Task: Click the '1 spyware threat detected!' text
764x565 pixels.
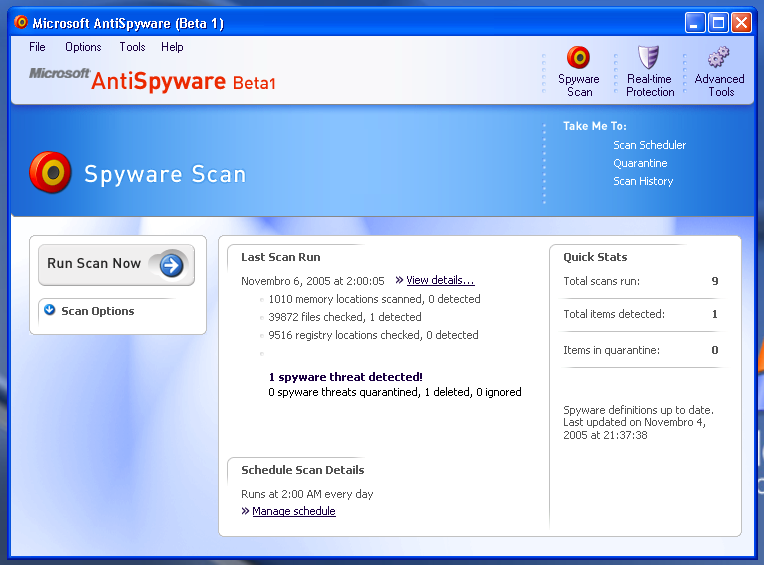Action: tap(345, 377)
